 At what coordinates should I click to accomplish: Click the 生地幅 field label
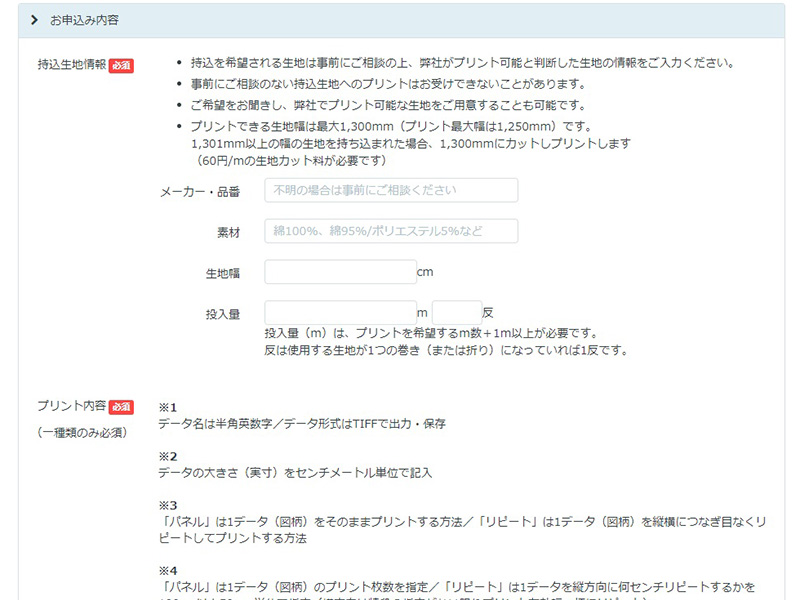[x=222, y=273]
